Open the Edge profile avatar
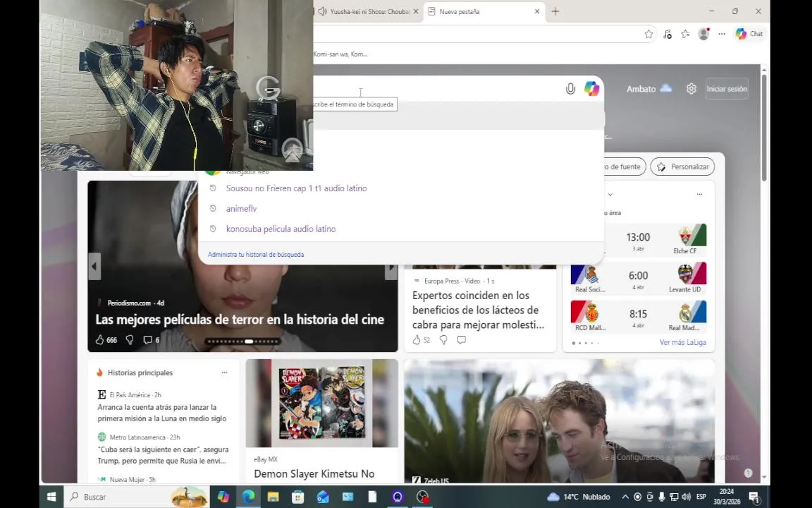 [703, 34]
